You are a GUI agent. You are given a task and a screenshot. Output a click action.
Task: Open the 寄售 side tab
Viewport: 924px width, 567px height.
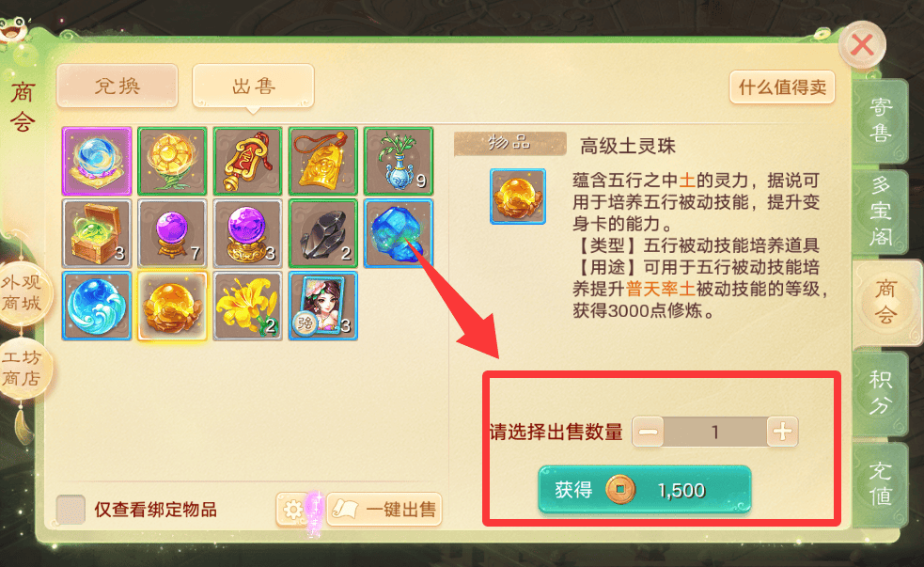(880, 120)
